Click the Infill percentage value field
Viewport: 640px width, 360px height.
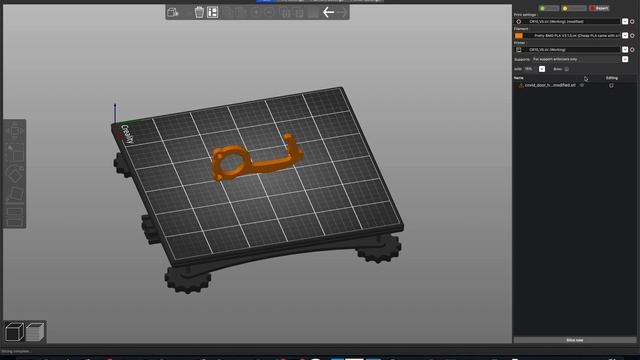(x=531, y=69)
